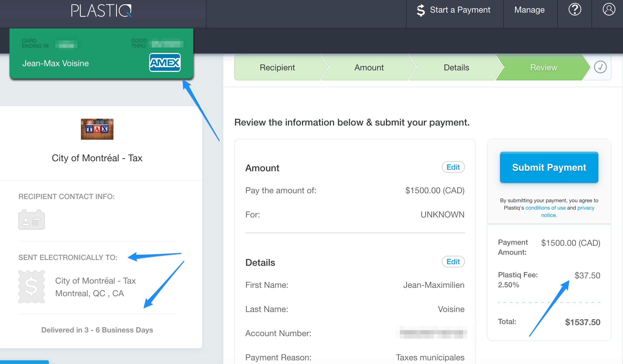This screenshot has width=623, height=364.
Task: Edit the Amount section
Action: coord(453,167)
